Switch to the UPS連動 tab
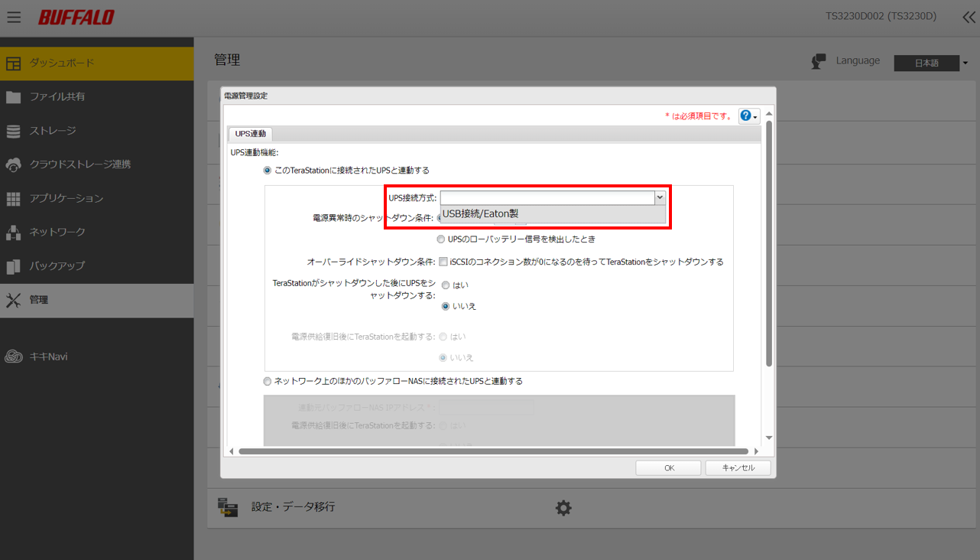This screenshot has width=980, height=560. [x=250, y=132]
